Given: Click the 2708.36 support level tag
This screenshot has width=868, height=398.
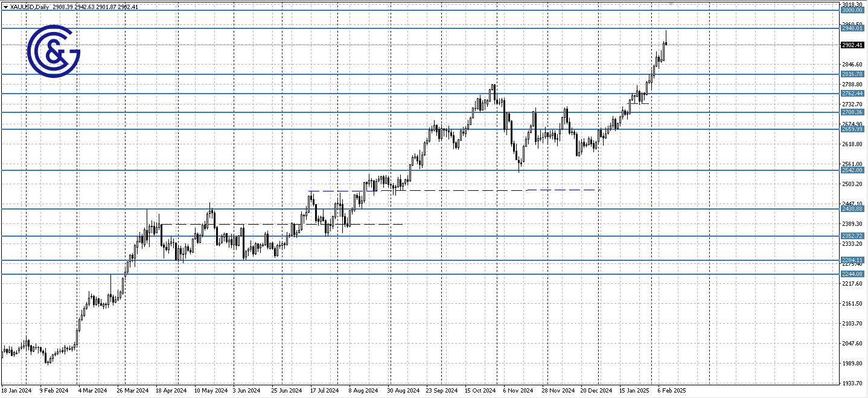Looking at the screenshot, I should click(852, 112).
